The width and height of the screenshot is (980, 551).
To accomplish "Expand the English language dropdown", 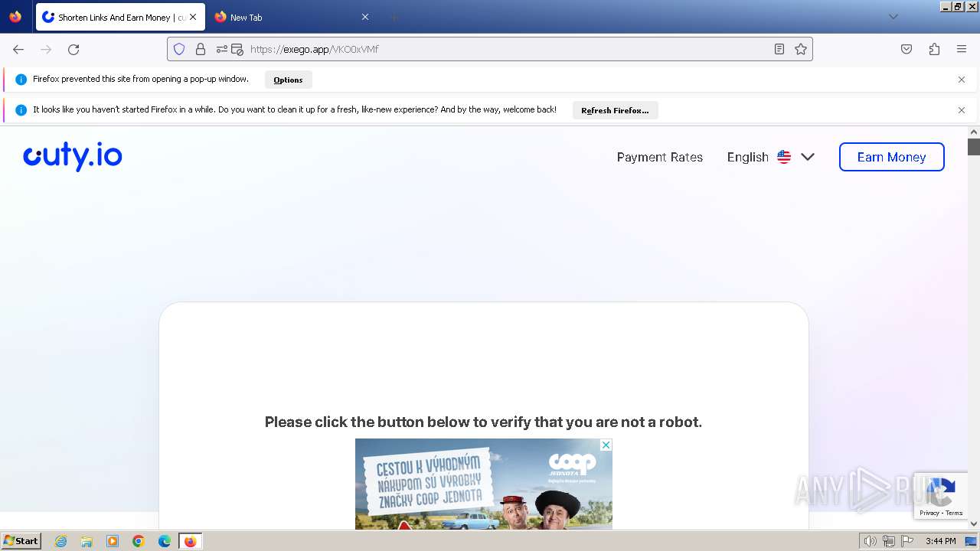I will 771,157.
